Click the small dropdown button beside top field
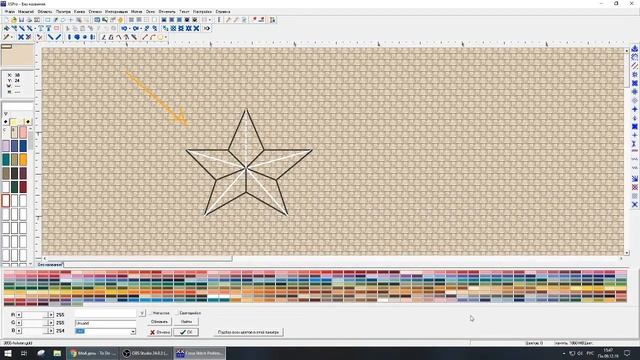Image resolution: width=640 pixels, height=360 pixels. coord(142,313)
